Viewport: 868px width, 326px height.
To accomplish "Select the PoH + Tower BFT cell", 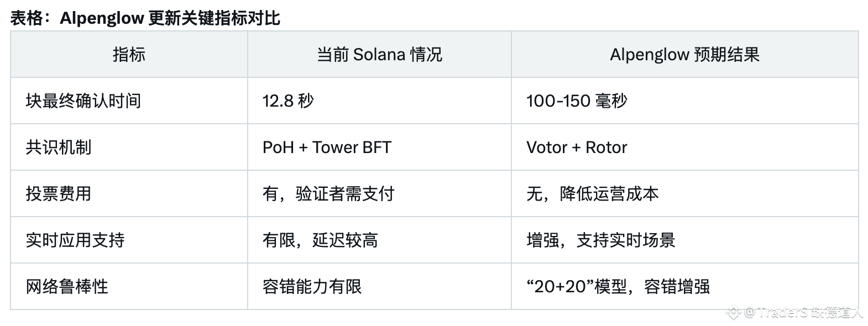I will [x=379, y=147].
